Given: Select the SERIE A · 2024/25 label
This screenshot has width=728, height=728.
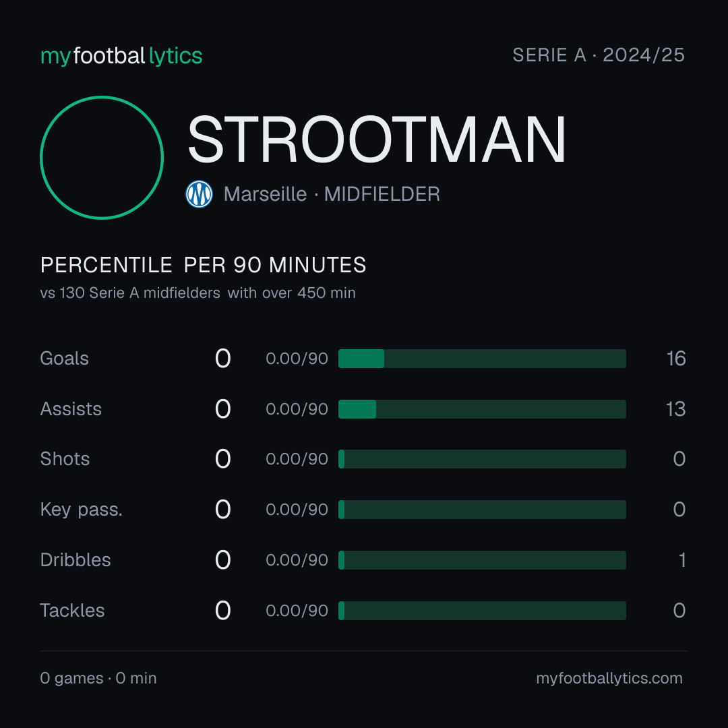Looking at the screenshot, I should (599, 55).
